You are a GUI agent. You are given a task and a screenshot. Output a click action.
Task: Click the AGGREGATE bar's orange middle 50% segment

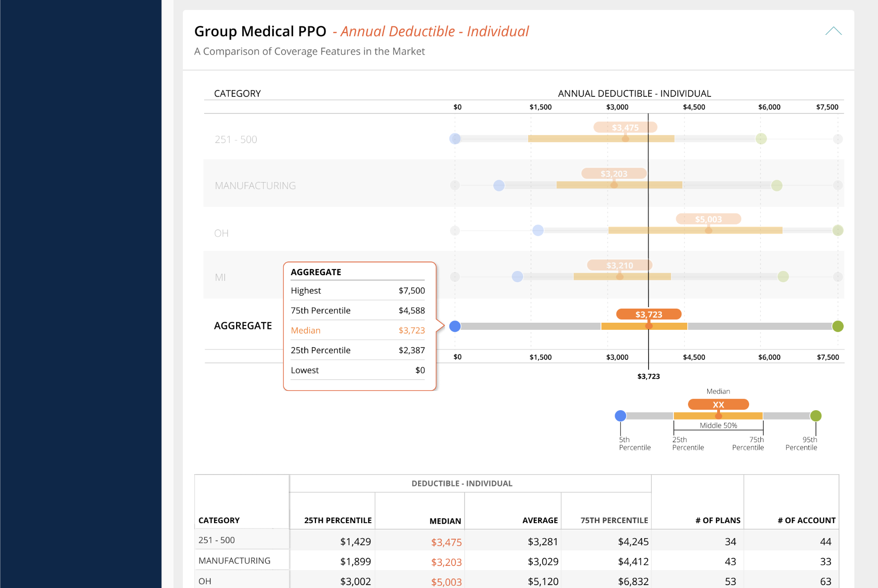click(x=644, y=326)
